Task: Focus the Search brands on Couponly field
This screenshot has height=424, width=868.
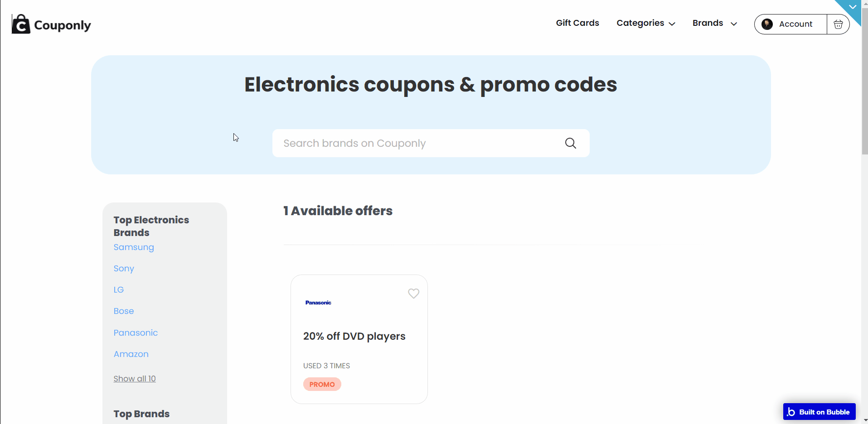Action: pos(431,143)
